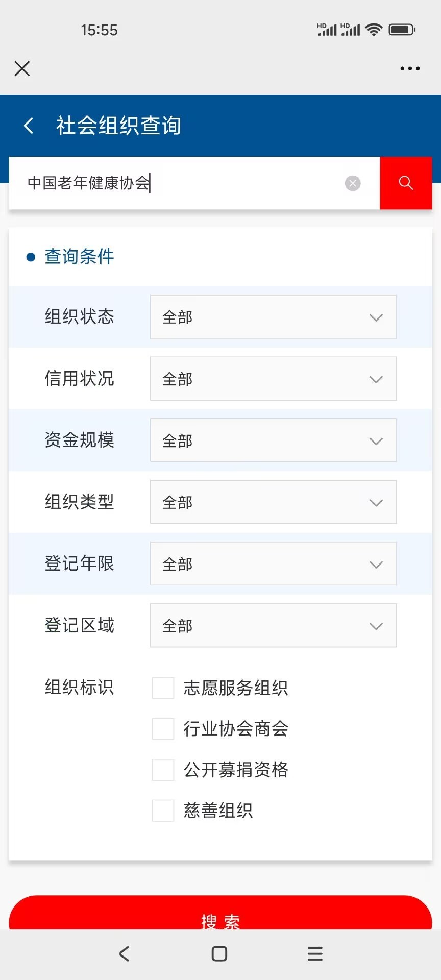441x980 pixels.
Task: Open the Android recent apps menu
Action: (315, 953)
